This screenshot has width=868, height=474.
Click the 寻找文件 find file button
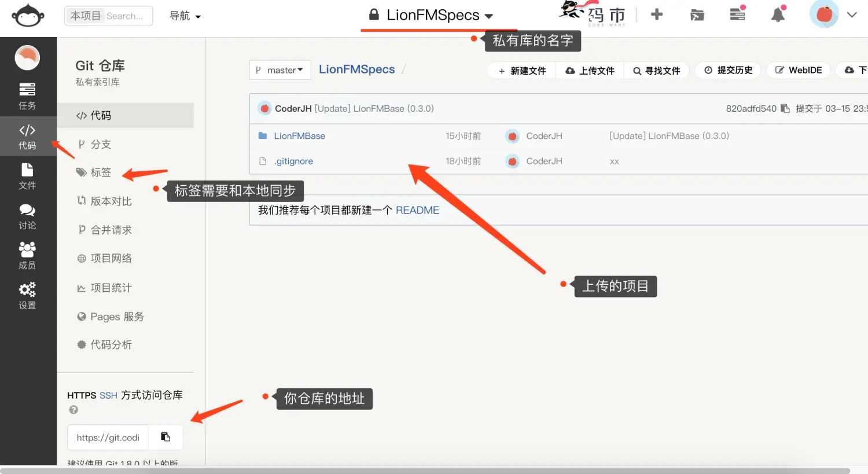tap(656, 71)
